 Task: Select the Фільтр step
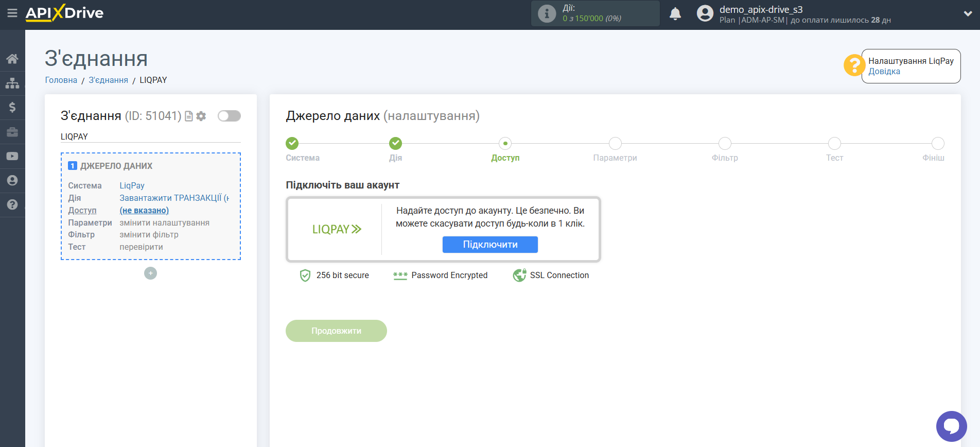pyautogui.click(x=725, y=143)
